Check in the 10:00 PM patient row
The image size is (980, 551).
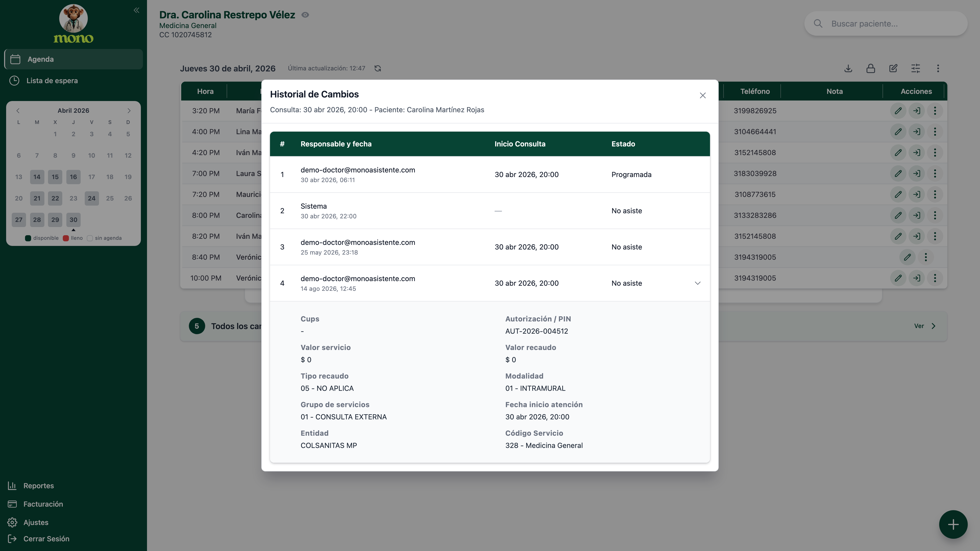(x=916, y=278)
